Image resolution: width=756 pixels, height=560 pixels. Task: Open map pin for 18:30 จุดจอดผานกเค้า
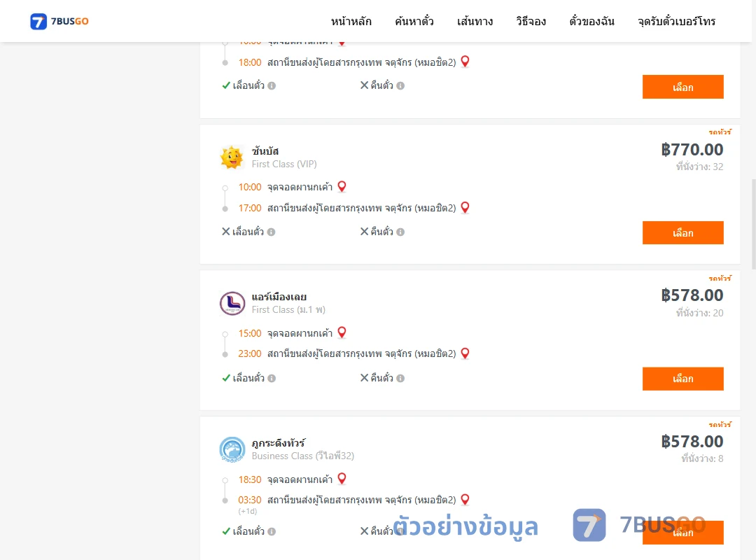[342, 479]
